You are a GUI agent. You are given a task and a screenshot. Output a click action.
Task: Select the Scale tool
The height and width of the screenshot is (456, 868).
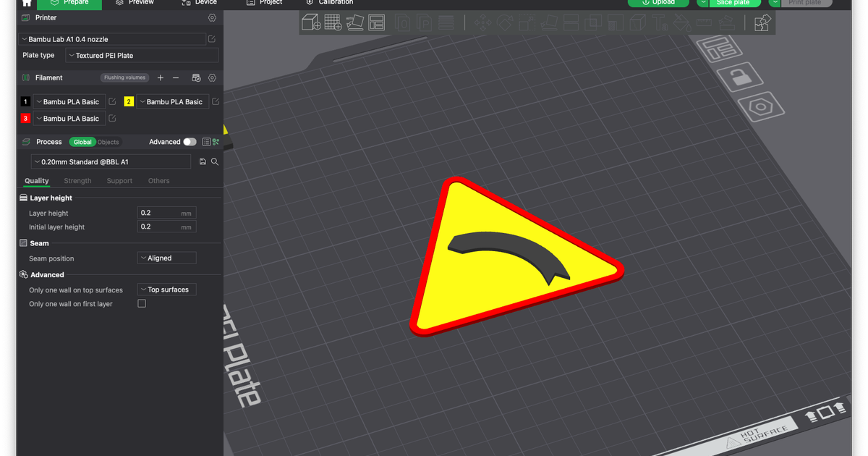click(x=525, y=22)
